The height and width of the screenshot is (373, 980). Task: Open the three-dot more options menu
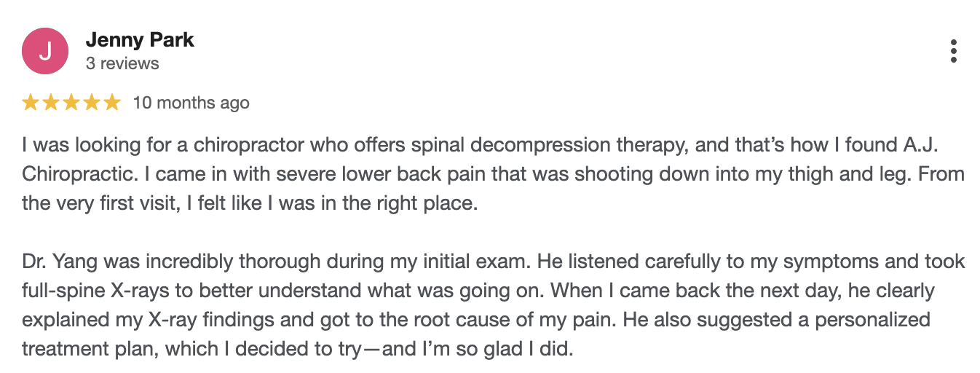[x=953, y=51]
